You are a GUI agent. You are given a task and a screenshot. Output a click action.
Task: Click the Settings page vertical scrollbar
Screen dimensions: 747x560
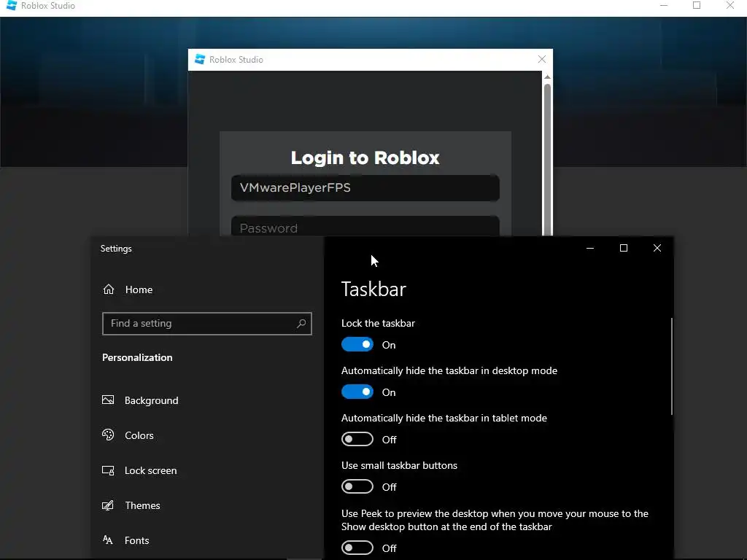click(672, 366)
